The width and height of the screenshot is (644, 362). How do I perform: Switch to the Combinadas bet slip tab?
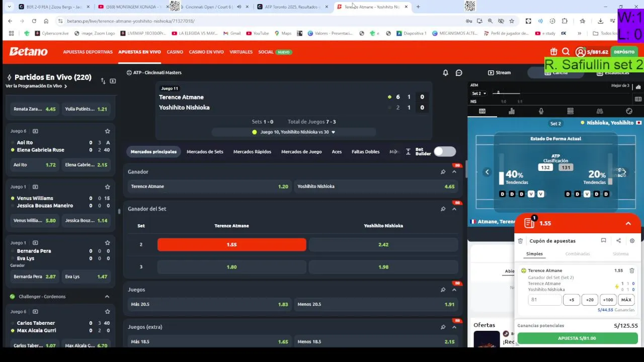coord(578,254)
